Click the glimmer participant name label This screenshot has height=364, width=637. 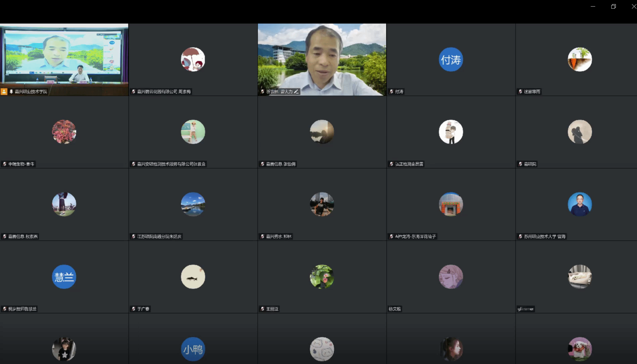click(x=526, y=309)
